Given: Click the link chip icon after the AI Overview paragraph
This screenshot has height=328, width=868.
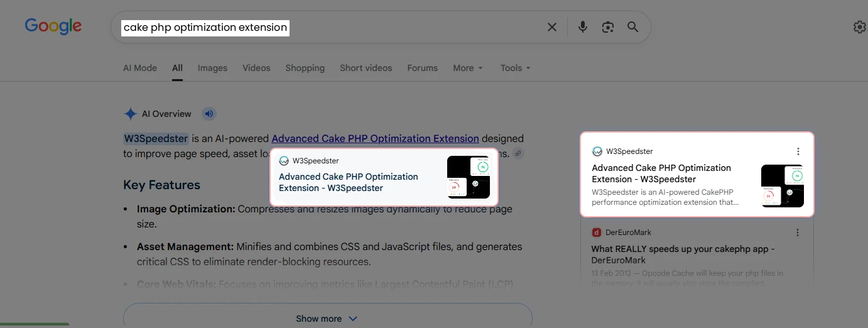Looking at the screenshot, I should pyautogui.click(x=518, y=153).
